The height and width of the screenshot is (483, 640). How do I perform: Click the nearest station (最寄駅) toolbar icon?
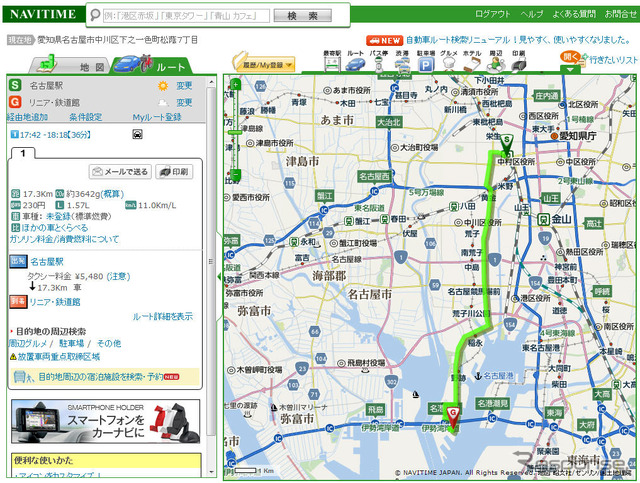pyautogui.click(x=332, y=65)
